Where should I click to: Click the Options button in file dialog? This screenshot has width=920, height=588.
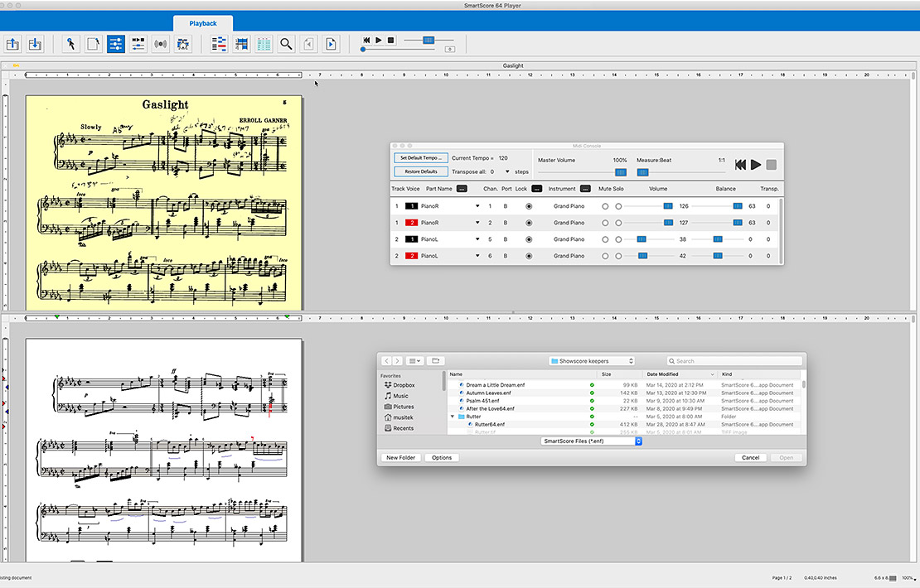tap(442, 458)
